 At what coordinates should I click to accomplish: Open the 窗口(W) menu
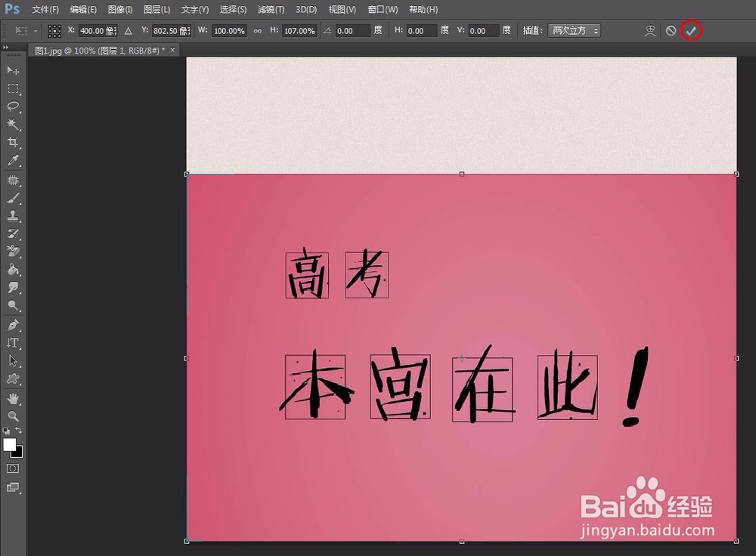point(383,10)
